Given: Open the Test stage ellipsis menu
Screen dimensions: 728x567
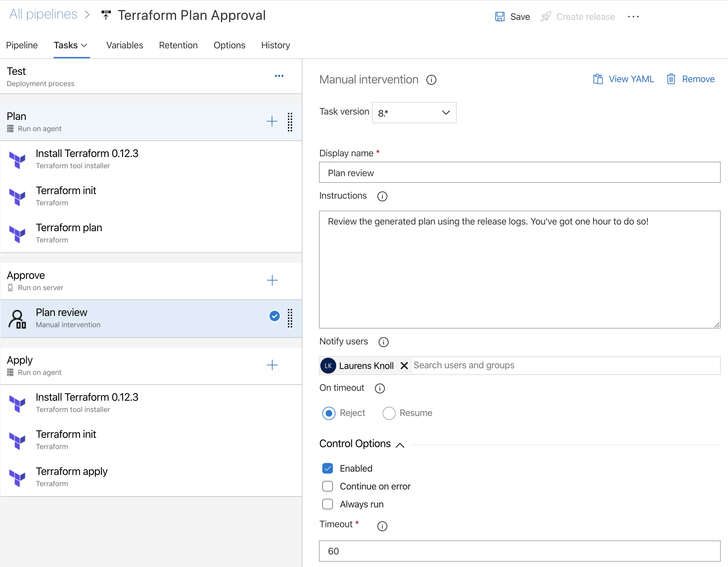Looking at the screenshot, I should tap(279, 76).
